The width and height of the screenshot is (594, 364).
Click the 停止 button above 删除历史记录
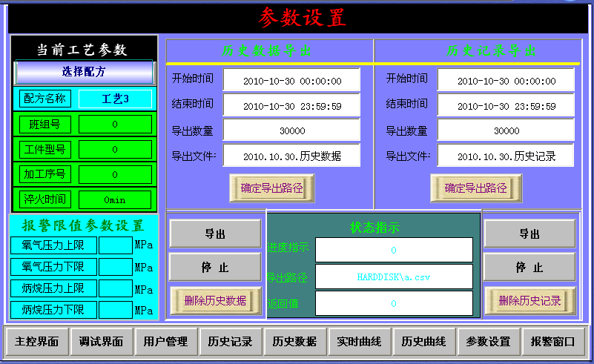pos(529,267)
